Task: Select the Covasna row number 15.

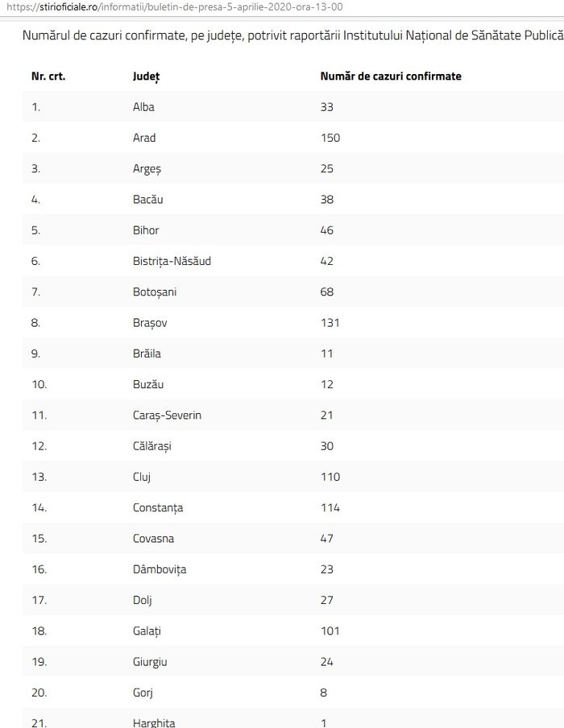Action: click(x=39, y=539)
